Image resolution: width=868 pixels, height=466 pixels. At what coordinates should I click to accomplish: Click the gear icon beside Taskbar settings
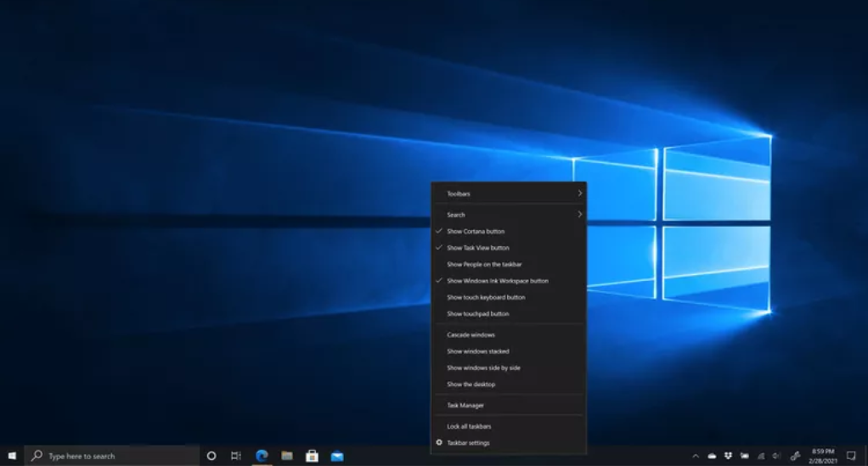point(439,443)
